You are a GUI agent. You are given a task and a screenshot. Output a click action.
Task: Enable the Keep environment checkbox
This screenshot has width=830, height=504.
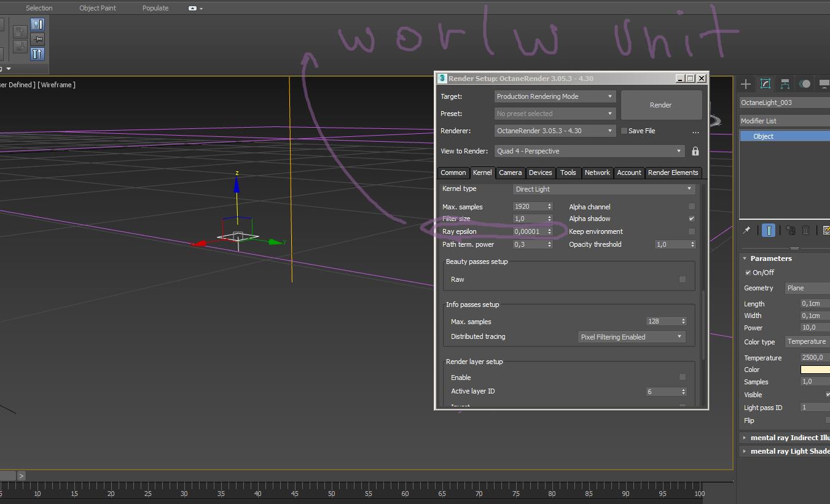692,231
